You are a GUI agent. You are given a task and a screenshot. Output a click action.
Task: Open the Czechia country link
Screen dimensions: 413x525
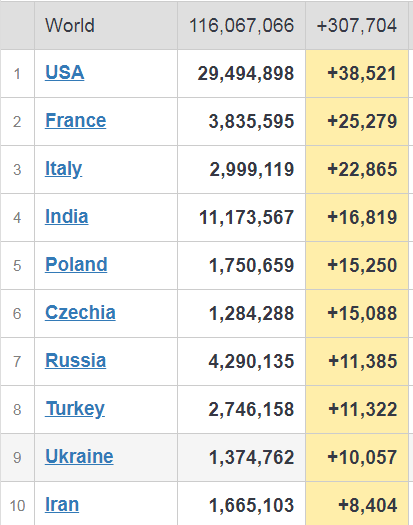[80, 313]
